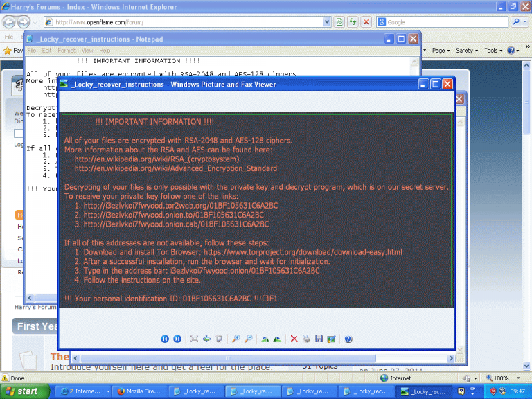
Task: Zoom out on the ransom note image
Action: [249, 339]
